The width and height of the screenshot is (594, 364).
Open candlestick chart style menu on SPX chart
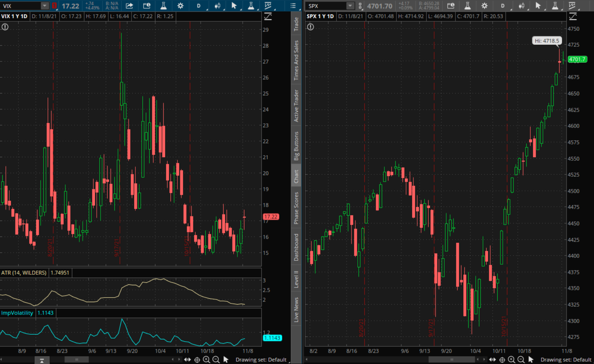coord(522,6)
